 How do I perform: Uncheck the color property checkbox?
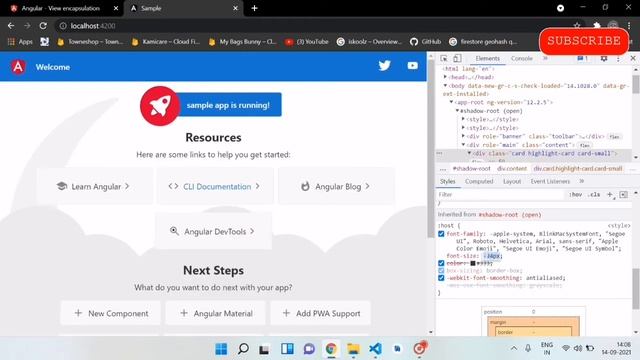(x=441, y=263)
